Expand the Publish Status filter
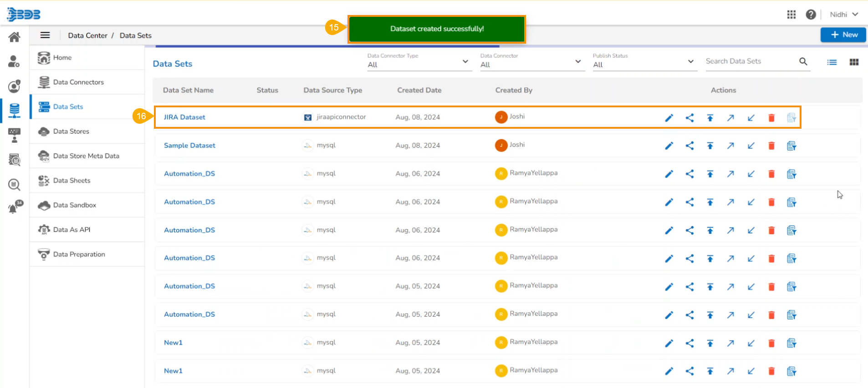The image size is (868, 388). point(644,61)
